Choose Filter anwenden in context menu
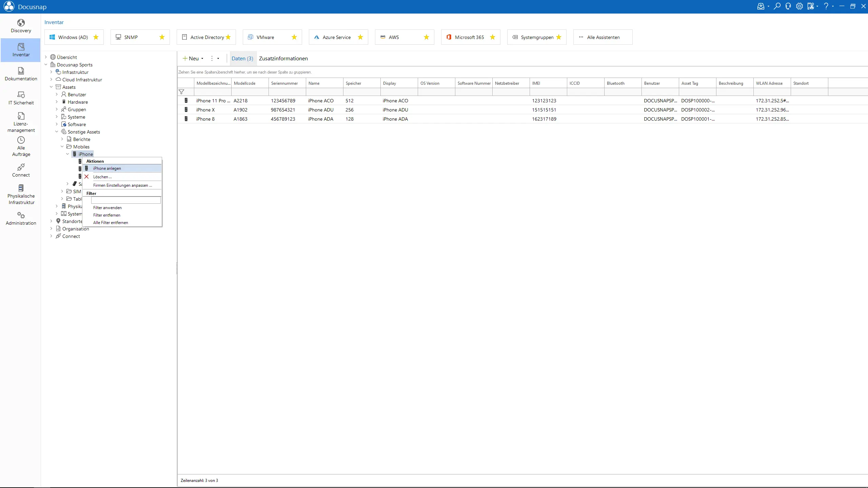The height and width of the screenshot is (488, 868). (x=122, y=208)
